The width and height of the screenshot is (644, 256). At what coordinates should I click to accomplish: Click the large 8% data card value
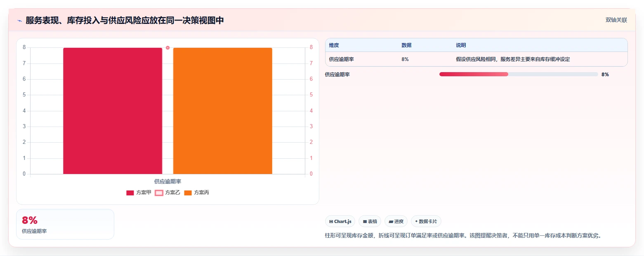[30, 221]
